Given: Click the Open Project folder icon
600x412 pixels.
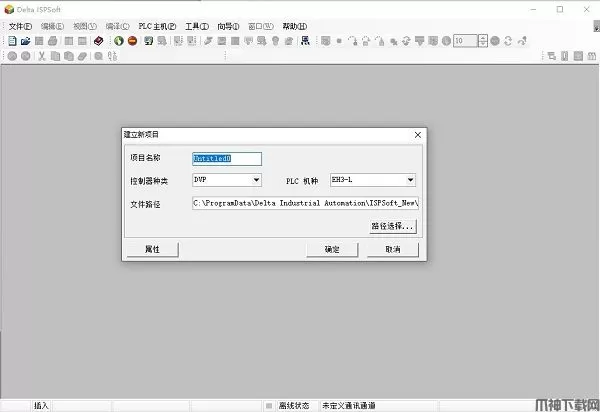Looking at the screenshot, I should (x=26, y=41).
